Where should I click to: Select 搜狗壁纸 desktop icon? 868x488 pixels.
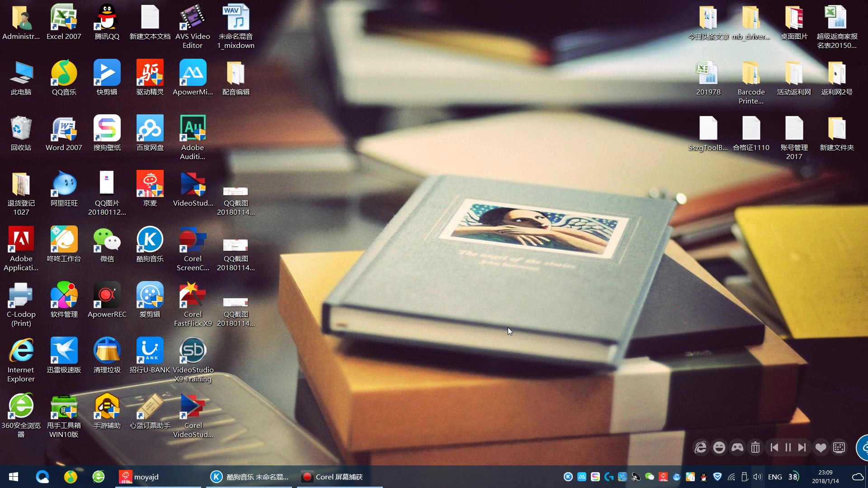107,134
